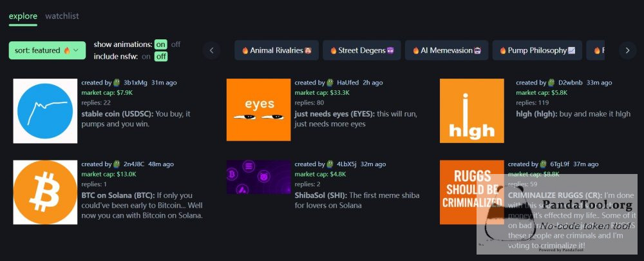The height and width of the screenshot is (261, 644).
Task: Click market cap: $33.3K text
Action: pyautogui.click(x=322, y=93)
